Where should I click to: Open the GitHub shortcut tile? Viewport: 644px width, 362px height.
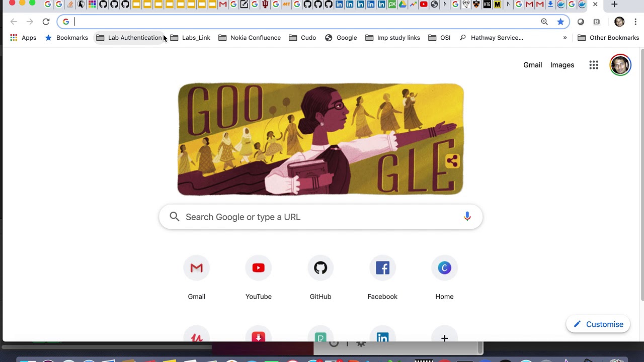click(x=320, y=278)
